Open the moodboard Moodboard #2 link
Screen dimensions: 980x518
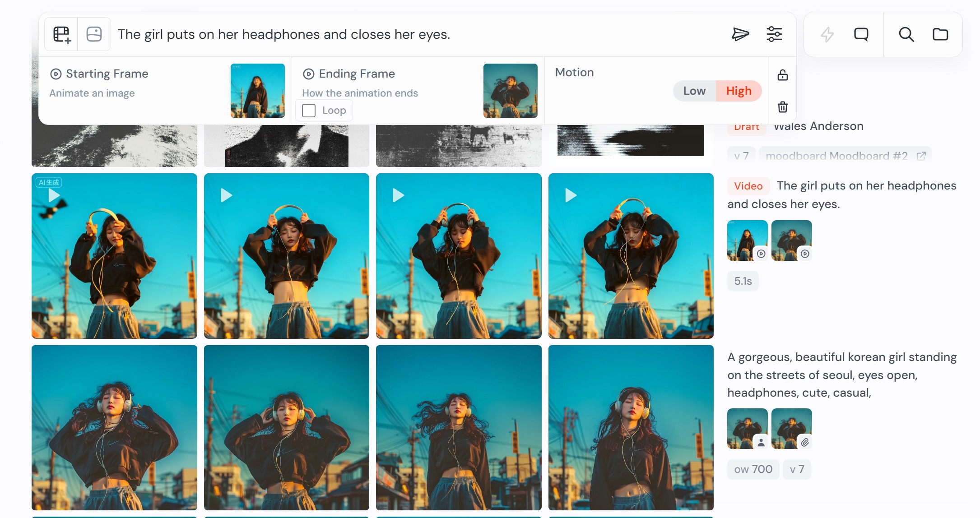pos(845,156)
